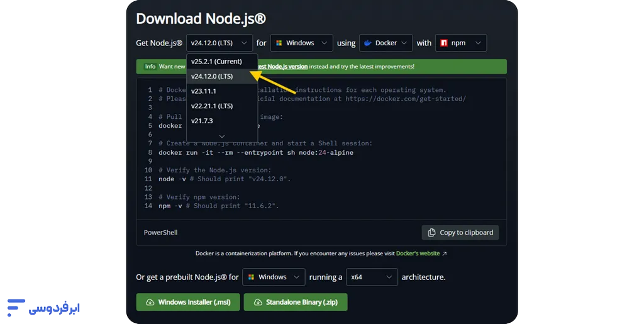This screenshot has width=644, height=324.
Task: Select v24.12.0 (LTS) in version list
Action: click(x=222, y=76)
